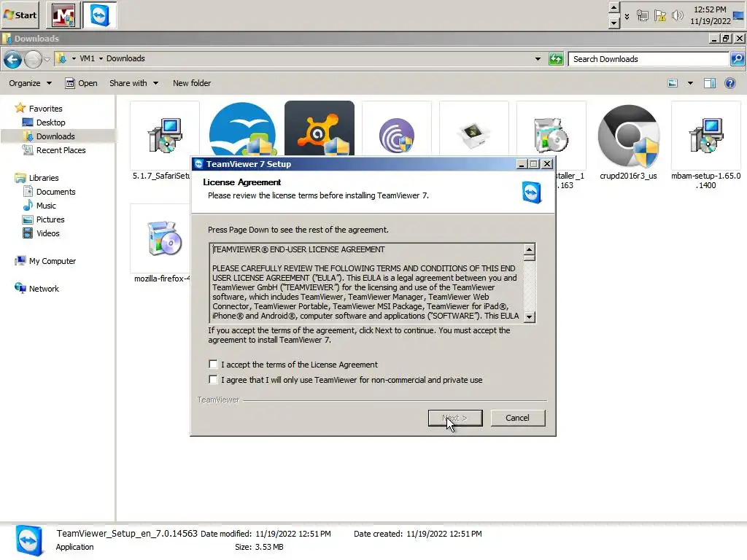Screen dimensions: 747x560
Task: Refresh the Downloads folder
Action: click(556, 59)
